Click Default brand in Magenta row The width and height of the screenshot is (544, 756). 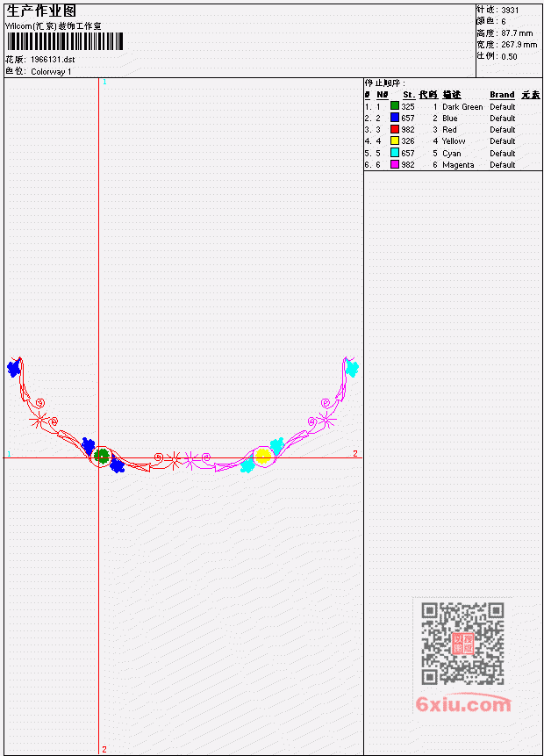pos(502,165)
